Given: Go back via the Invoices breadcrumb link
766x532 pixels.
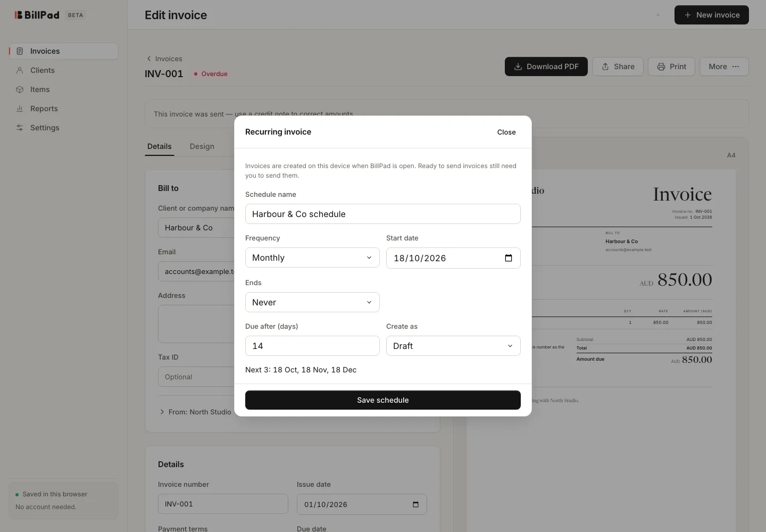Looking at the screenshot, I should click(x=164, y=59).
